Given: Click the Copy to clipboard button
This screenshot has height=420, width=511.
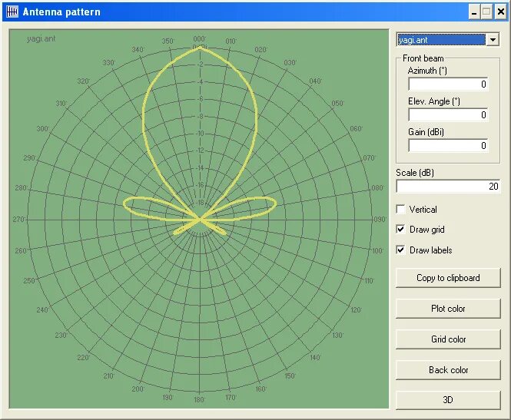Looking at the screenshot, I should pos(448,278).
